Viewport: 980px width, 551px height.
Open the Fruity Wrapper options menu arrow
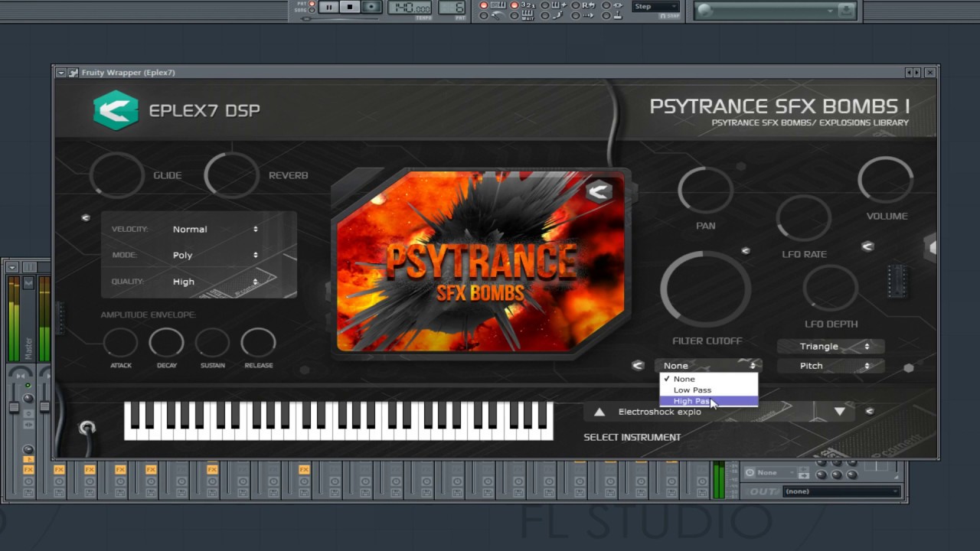pyautogui.click(x=61, y=73)
